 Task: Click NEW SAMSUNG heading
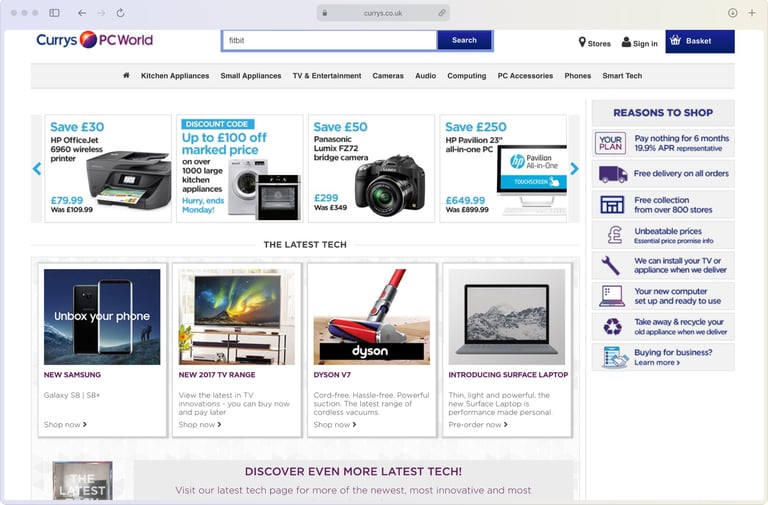(x=72, y=375)
